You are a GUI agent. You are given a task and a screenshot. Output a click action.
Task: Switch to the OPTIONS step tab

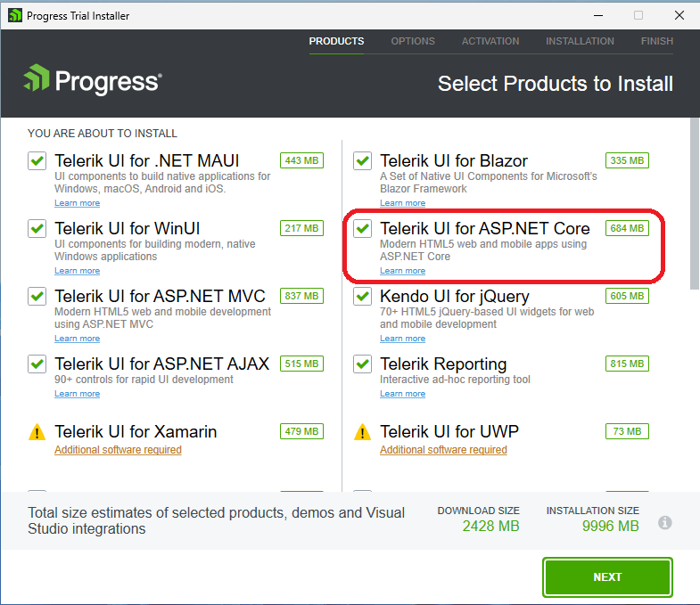tap(413, 41)
